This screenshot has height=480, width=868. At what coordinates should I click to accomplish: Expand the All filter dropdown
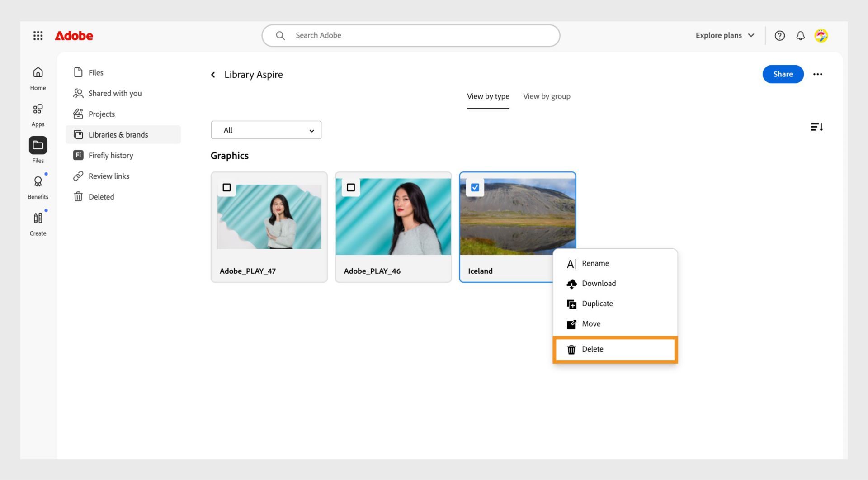pos(266,130)
